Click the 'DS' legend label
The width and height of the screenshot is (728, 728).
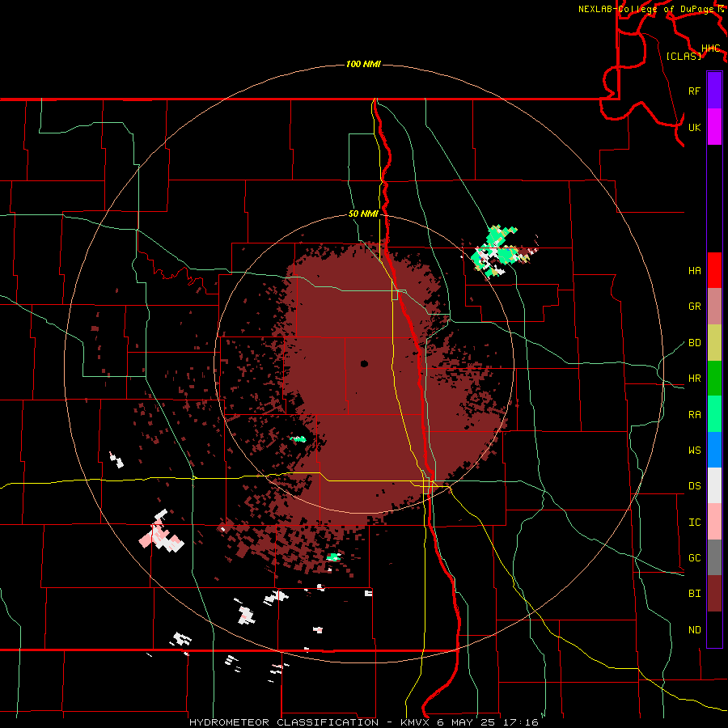point(694,486)
